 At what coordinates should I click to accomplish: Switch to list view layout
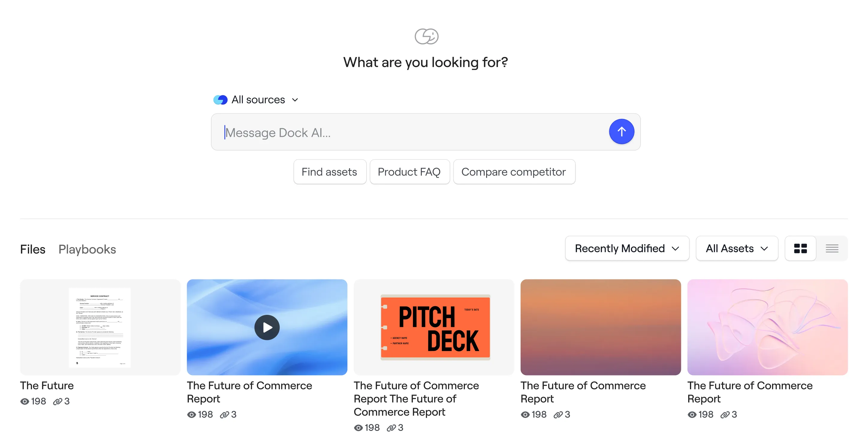pos(832,249)
